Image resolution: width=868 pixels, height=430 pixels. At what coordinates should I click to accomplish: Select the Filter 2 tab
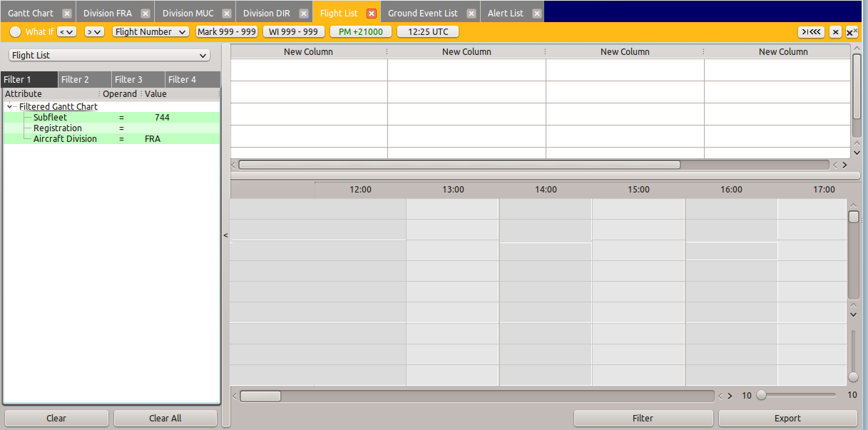coord(75,80)
